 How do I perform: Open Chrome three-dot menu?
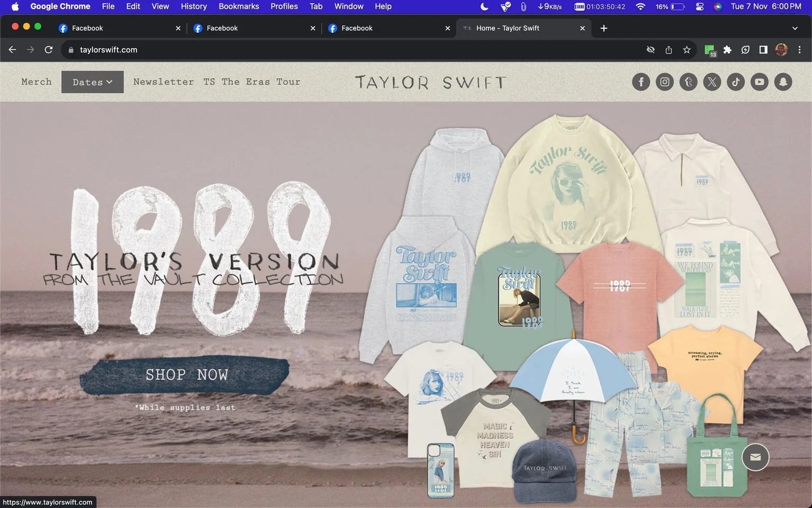click(x=799, y=50)
